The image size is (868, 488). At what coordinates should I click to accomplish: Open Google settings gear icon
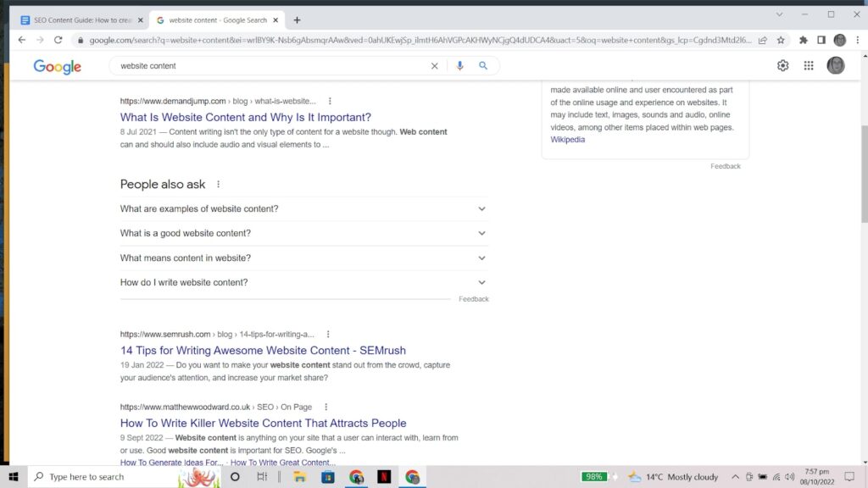click(x=782, y=65)
